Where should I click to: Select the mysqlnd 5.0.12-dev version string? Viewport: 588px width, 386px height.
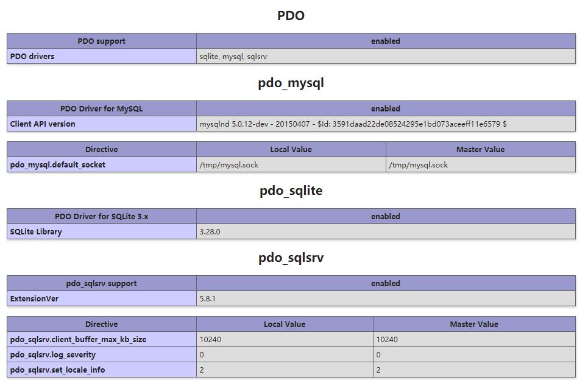click(x=353, y=124)
